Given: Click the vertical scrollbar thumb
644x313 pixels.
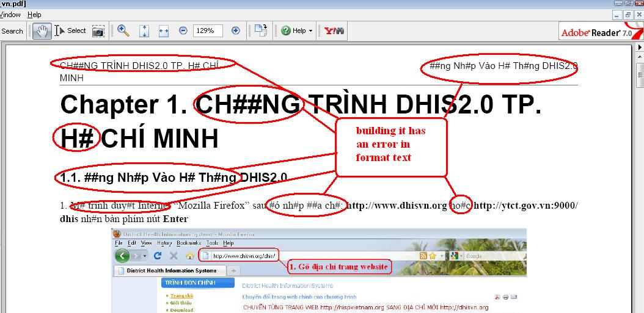Looking at the screenshot, I should [x=640, y=74].
